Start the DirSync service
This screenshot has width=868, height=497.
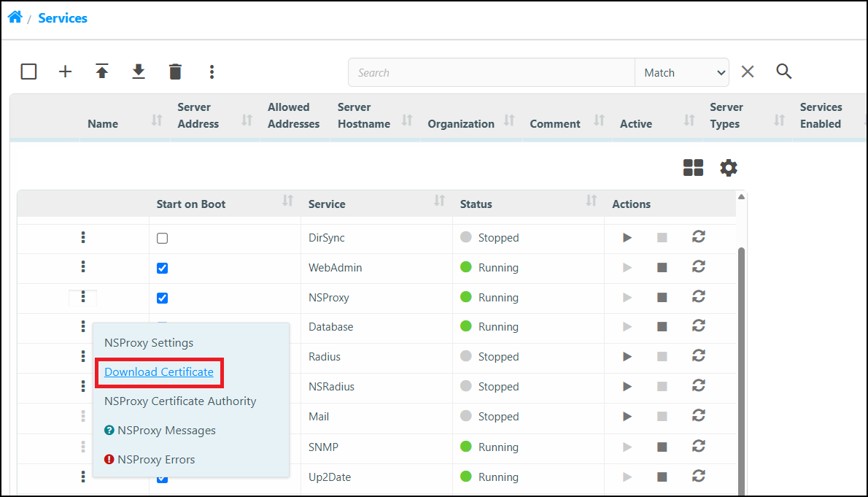click(x=627, y=238)
